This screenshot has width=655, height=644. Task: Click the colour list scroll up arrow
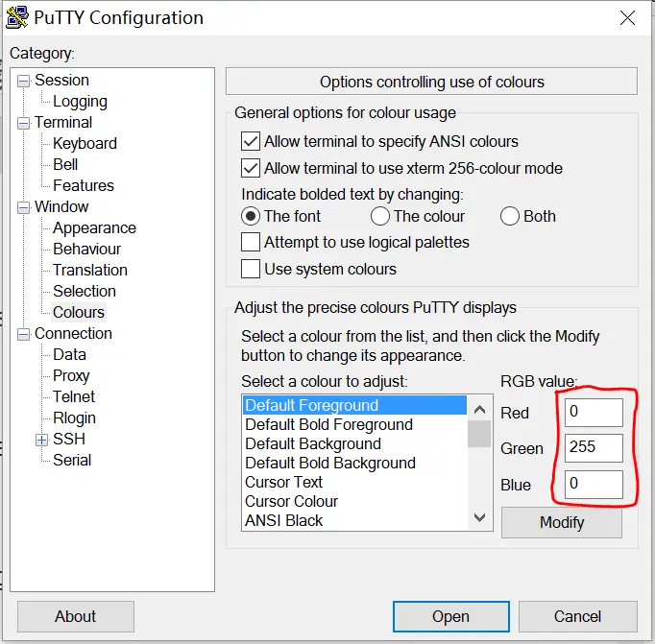[x=479, y=409]
